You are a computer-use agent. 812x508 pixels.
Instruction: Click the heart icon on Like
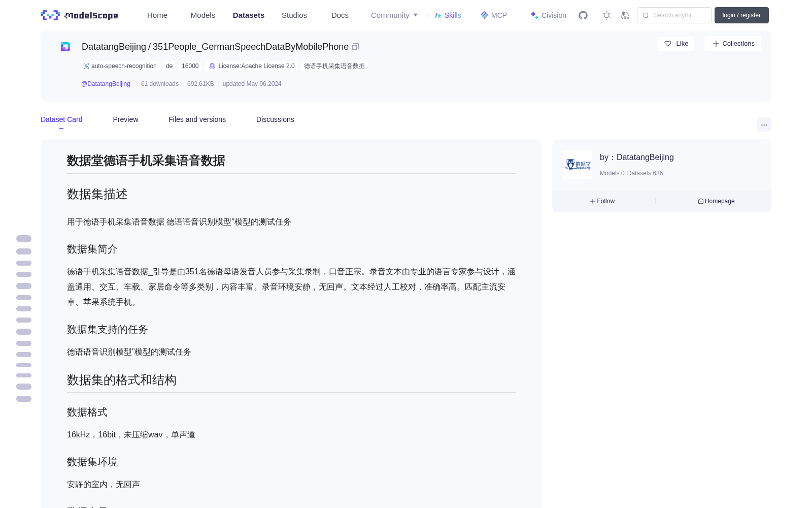pyautogui.click(x=668, y=44)
